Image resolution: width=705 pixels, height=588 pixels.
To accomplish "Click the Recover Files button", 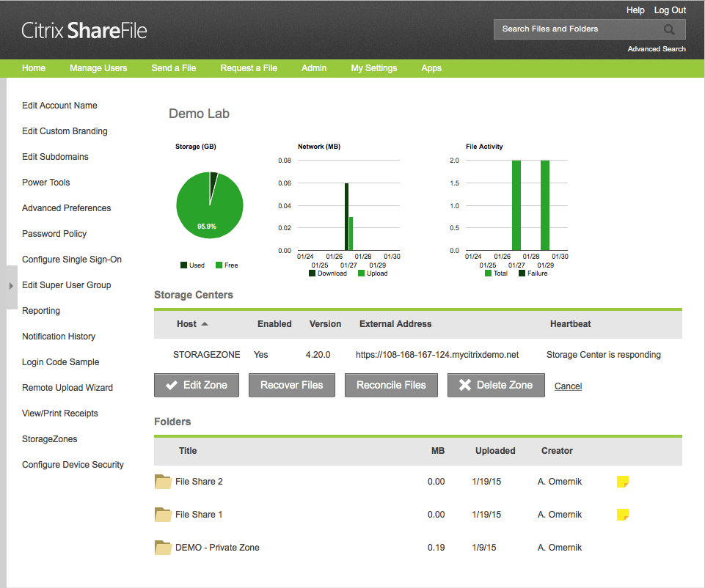I will (292, 385).
